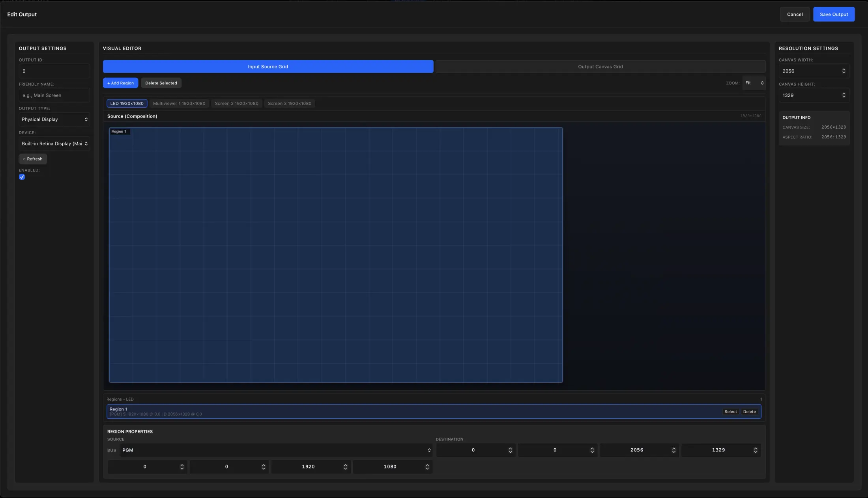This screenshot has height=498, width=868.
Task: Focus source width field showing 1920
Action: [x=311, y=466]
